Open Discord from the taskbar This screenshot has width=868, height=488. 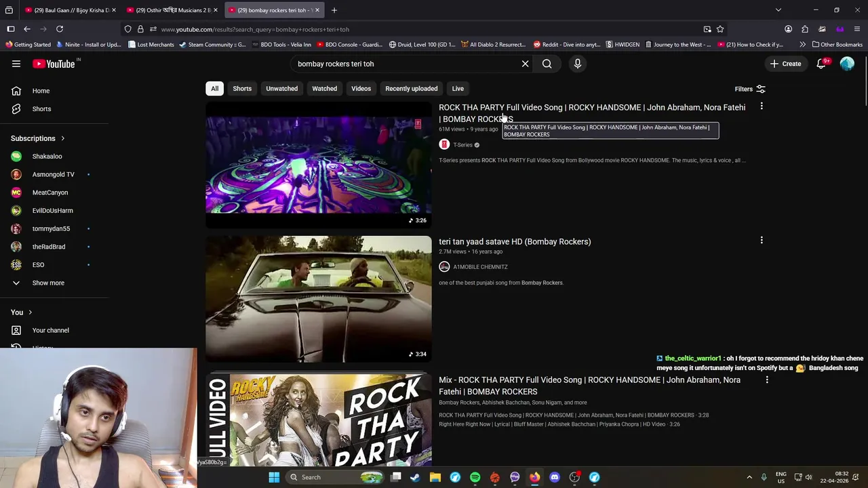click(x=555, y=477)
